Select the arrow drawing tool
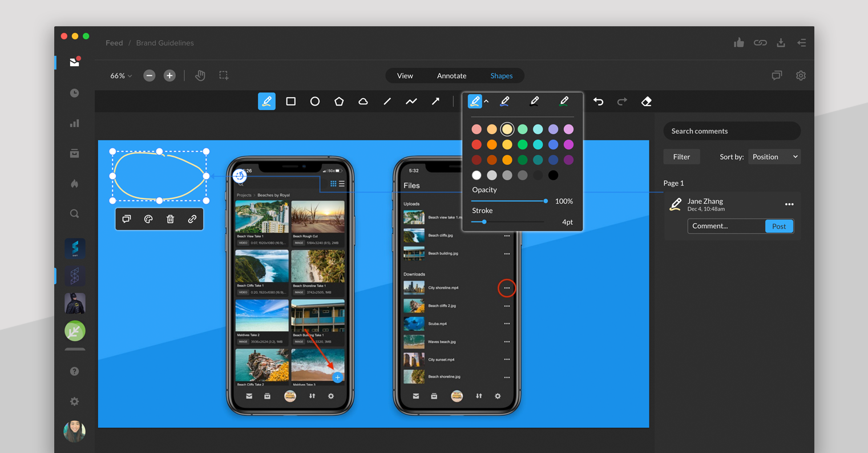The width and height of the screenshot is (868, 453). pyautogui.click(x=435, y=102)
